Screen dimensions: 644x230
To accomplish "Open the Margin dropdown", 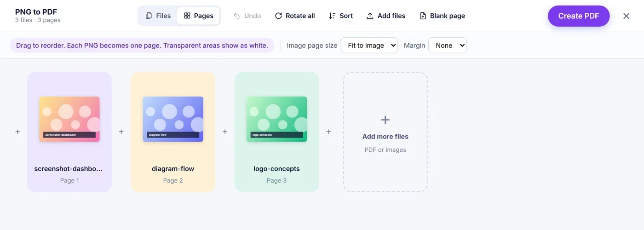I will [447, 46].
